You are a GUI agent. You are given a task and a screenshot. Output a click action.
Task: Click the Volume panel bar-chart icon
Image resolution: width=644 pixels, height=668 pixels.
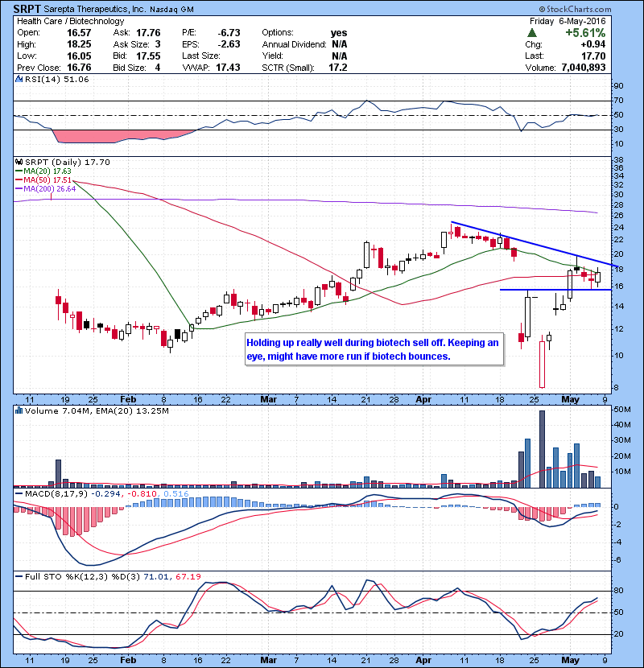19,410
